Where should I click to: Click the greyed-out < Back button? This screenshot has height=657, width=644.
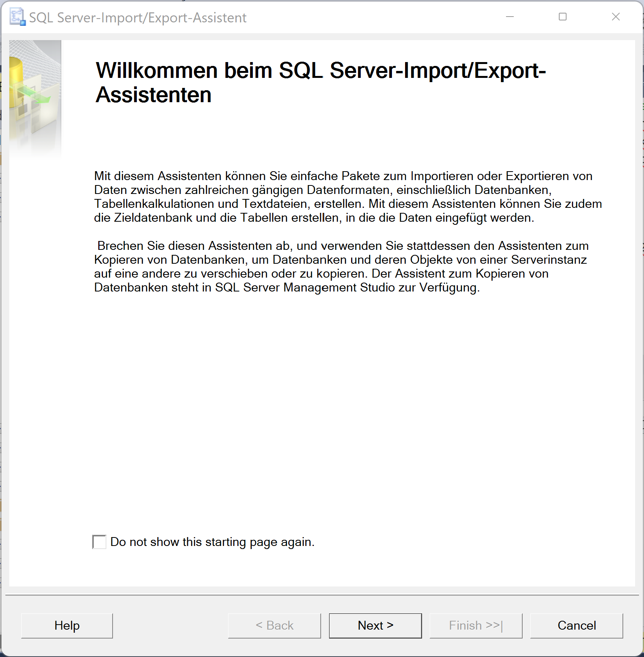[274, 625]
